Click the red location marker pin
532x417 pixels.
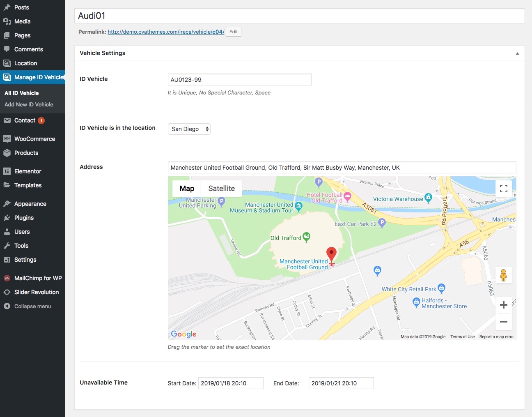coord(331,255)
